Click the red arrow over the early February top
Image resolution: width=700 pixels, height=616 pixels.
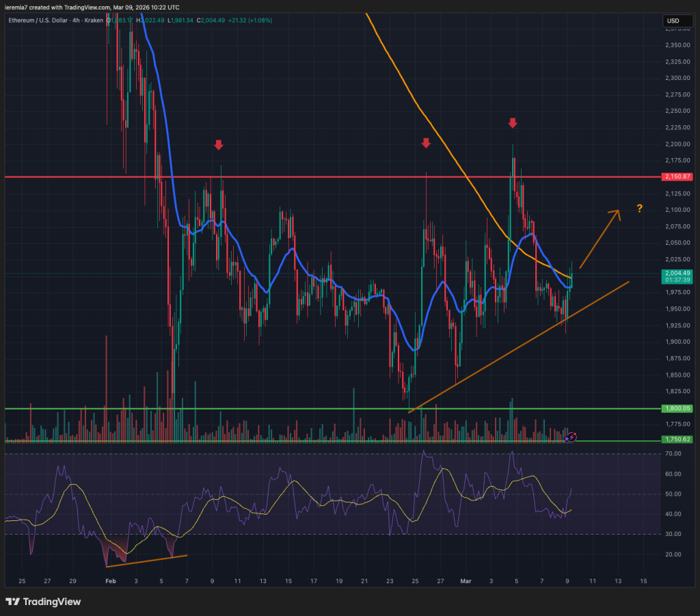pos(218,145)
